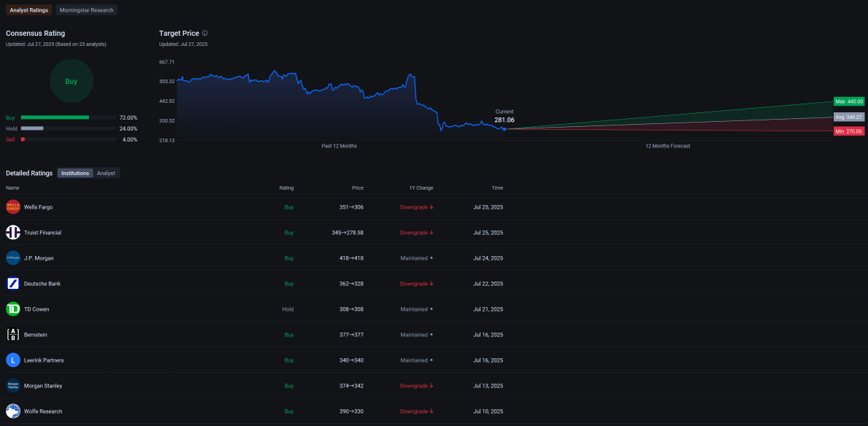The height and width of the screenshot is (426, 868).
Task: Click the Bernstein AB logo icon
Action: tap(12, 335)
